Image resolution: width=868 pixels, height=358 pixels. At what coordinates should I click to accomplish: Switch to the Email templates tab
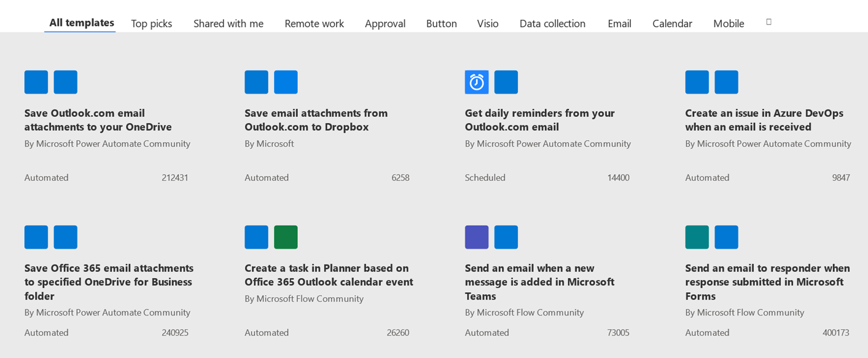tap(619, 23)
